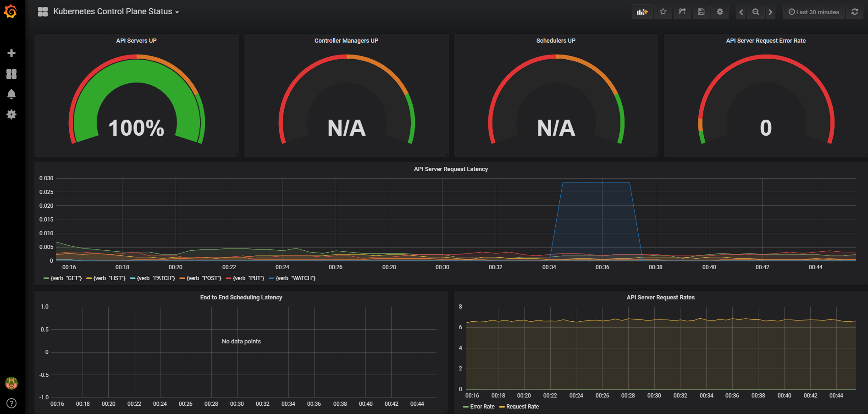868x414 pixels.
Task: Open the Alerting bell icon in sidebar
Action: coord(11,94)
